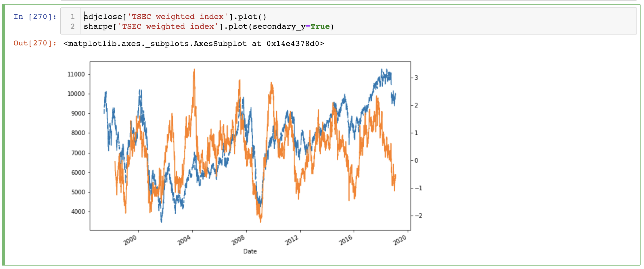644x269 pixels.
Task: Click the Date x-axis title
Action: (250, 251)
